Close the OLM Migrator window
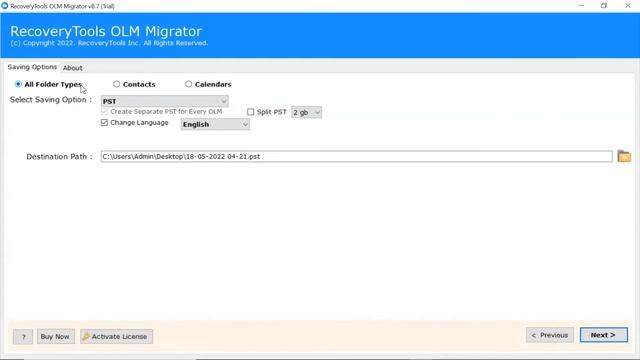Viewport: 640px width, 360px height. [628, 6]
